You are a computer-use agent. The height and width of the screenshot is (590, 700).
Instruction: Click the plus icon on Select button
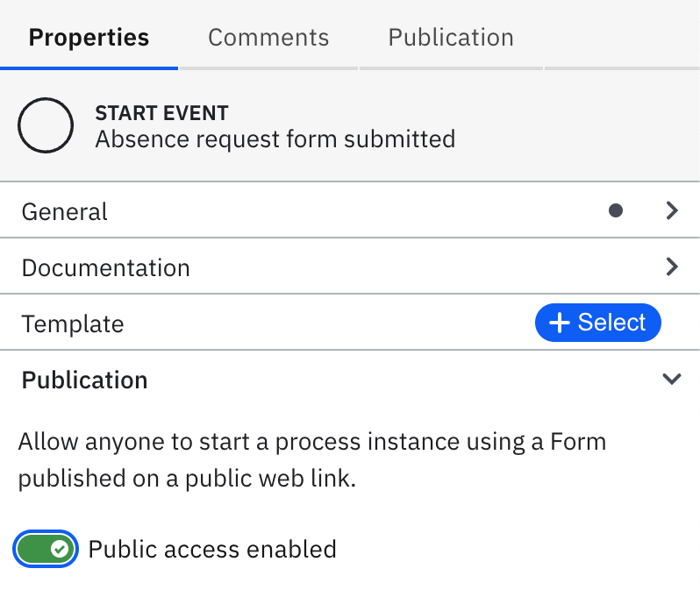coord(559,323)
